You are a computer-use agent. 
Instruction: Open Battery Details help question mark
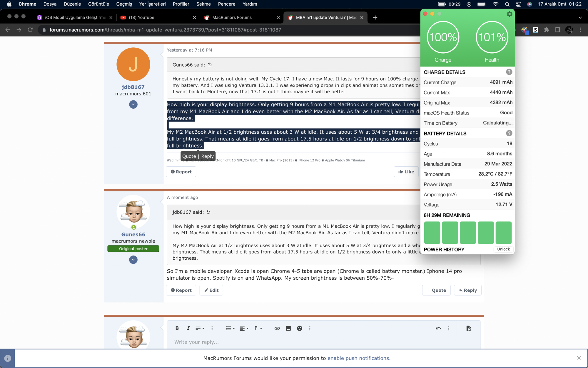tap(509, 133)
